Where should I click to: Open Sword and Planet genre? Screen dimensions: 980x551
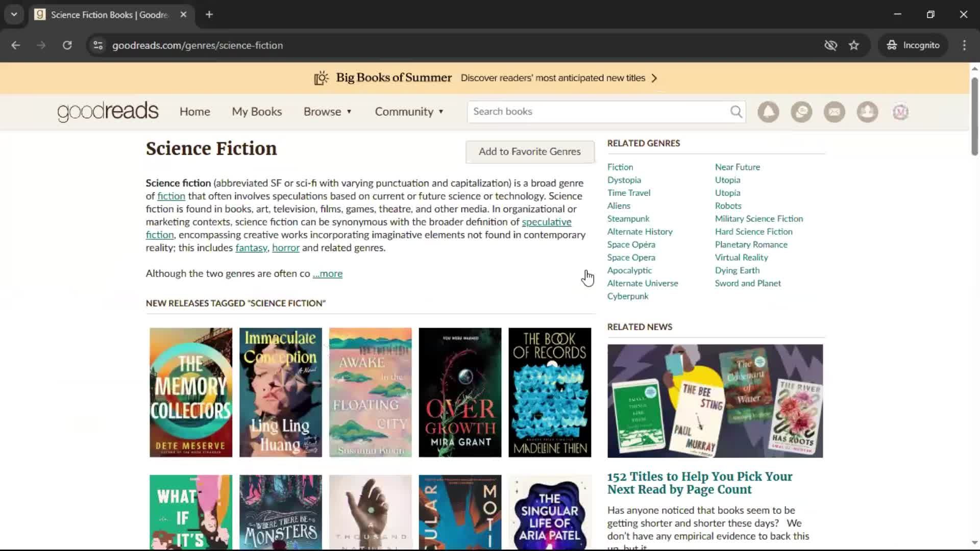(x=748, y=283)
